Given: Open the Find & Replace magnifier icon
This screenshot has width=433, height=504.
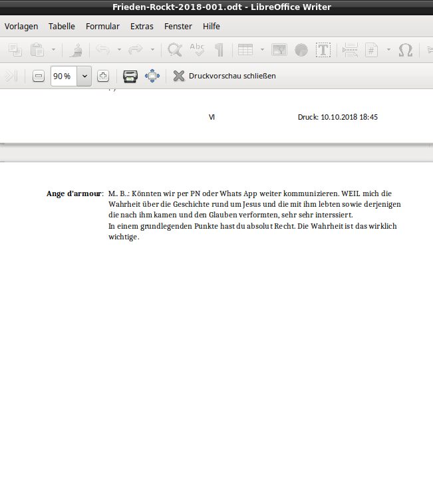Looking at the screenshot, I should click(x=175, y=50).
